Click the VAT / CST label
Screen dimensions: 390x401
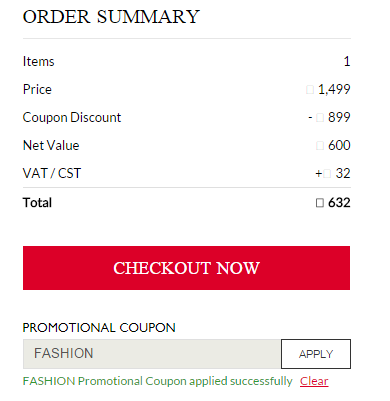pos(52,173)
